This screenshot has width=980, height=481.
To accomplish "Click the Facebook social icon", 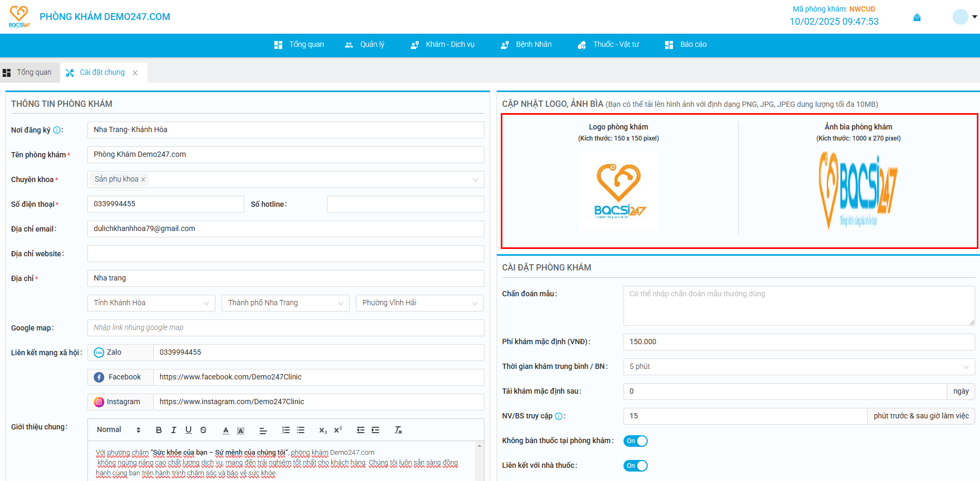I will (99, 377).
